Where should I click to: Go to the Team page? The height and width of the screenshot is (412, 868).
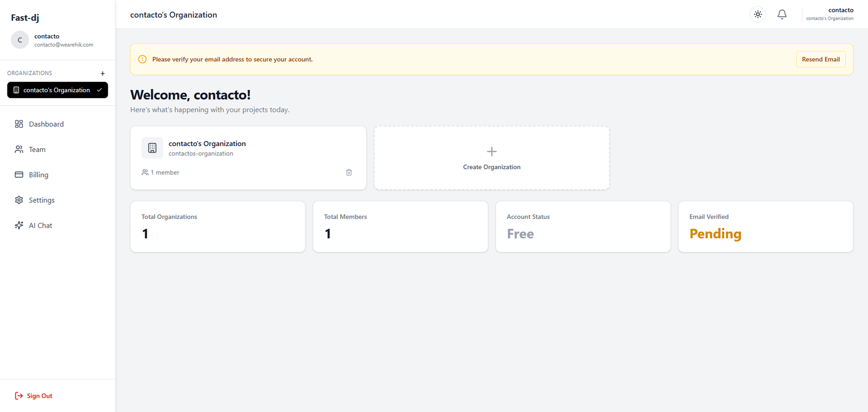(37, 149)
